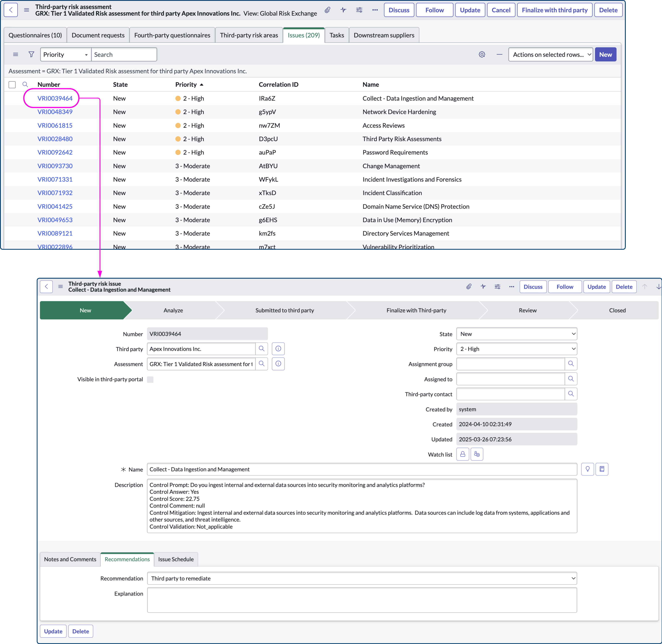Collapse issues list with minus icon
This screenshot has height=644, width=662.
coord(499,54)
